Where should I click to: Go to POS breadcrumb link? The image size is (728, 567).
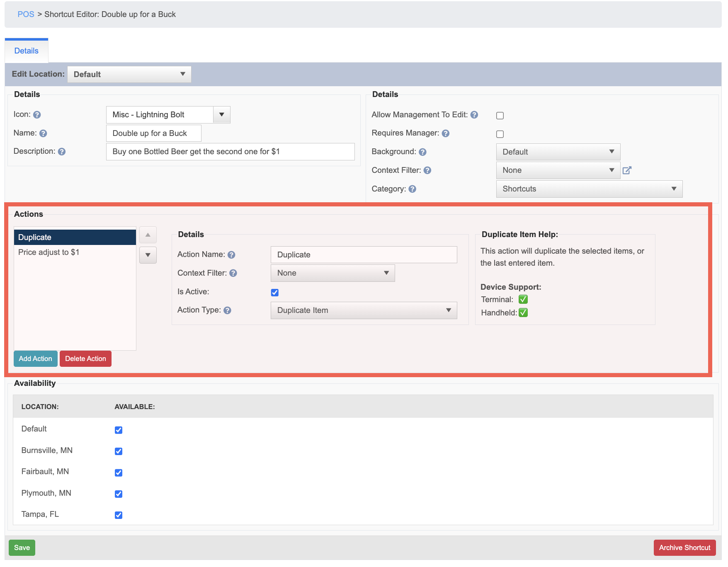tap(26, 15)
